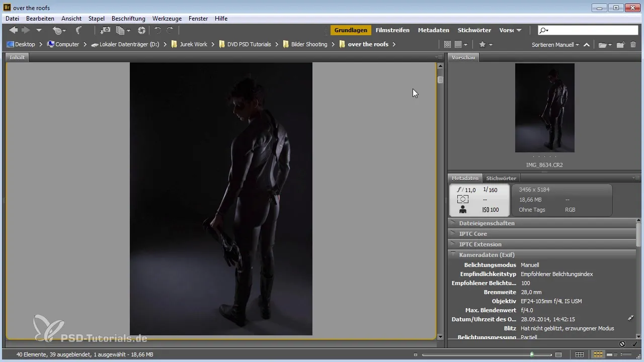This screenshot has width=644, height=362.
Task: Select the Inhalt panel tab
Action: click(x=17, y=57)
